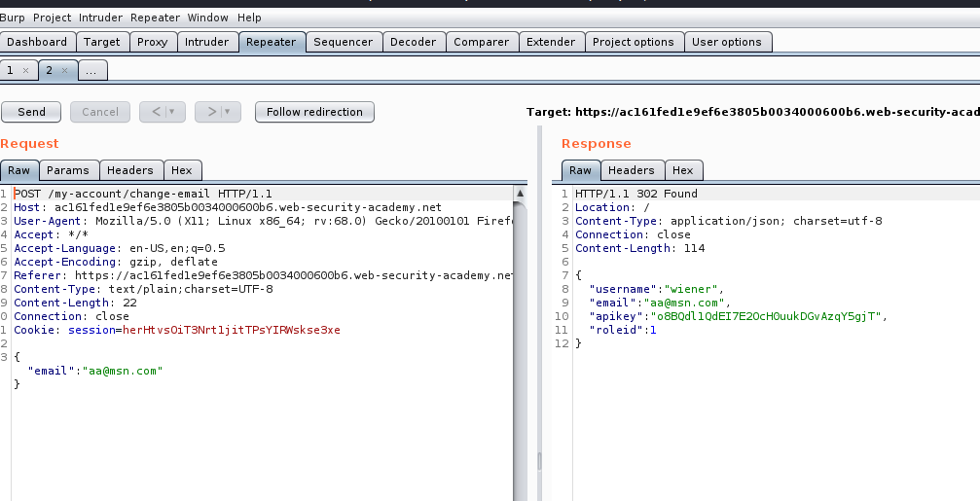
Task: Click the Accept-Encoding header line
Action: [116, 262]
